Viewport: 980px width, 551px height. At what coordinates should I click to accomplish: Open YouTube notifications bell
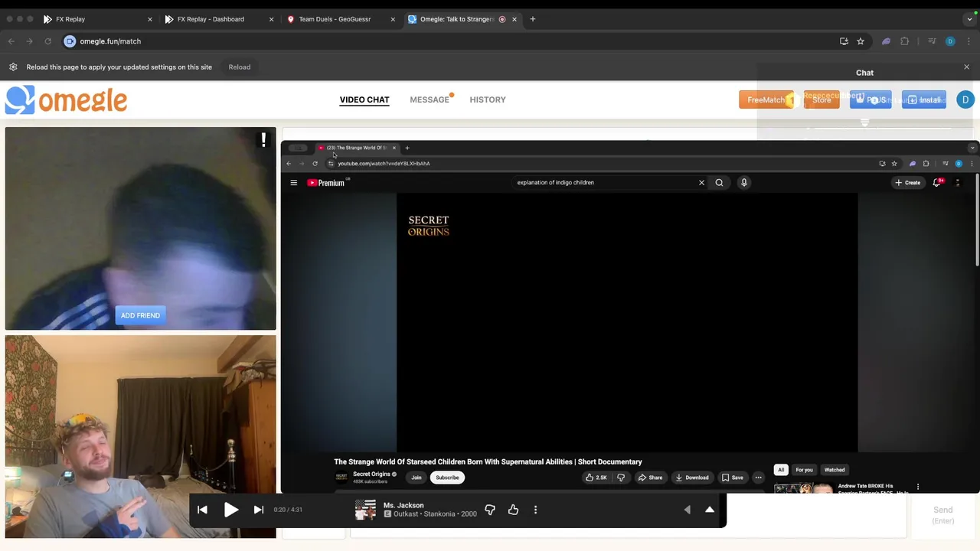[x=937, y=182]
